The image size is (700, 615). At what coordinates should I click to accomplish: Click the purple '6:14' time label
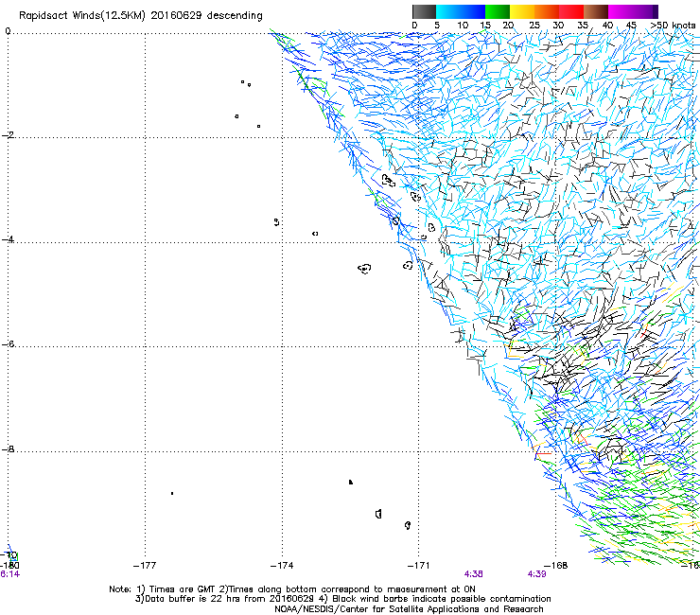[x=9, y=574]
